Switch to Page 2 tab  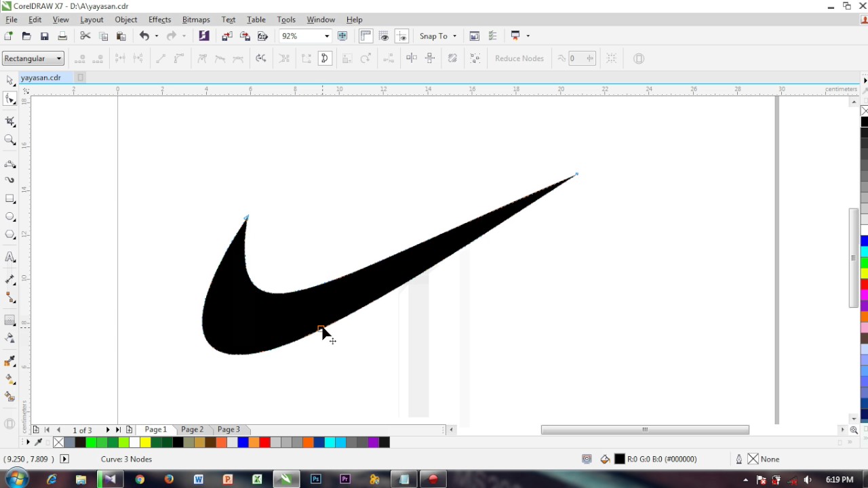point(192,429)
